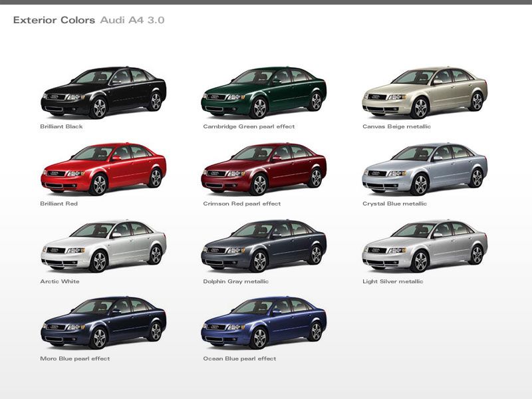The width and height of the screenshot is (532, 399).
Task: Click the "Exterior Colors" page heading
Action: [54, 21]
